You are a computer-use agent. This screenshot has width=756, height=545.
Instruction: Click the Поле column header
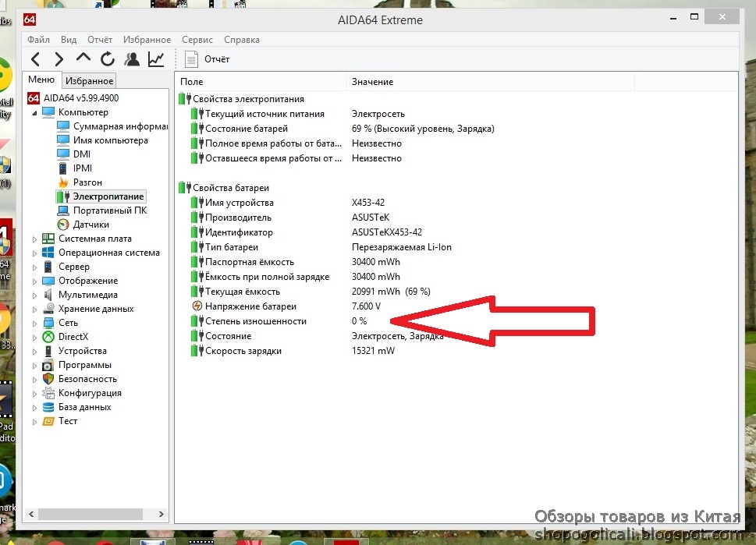click(261, 82)
